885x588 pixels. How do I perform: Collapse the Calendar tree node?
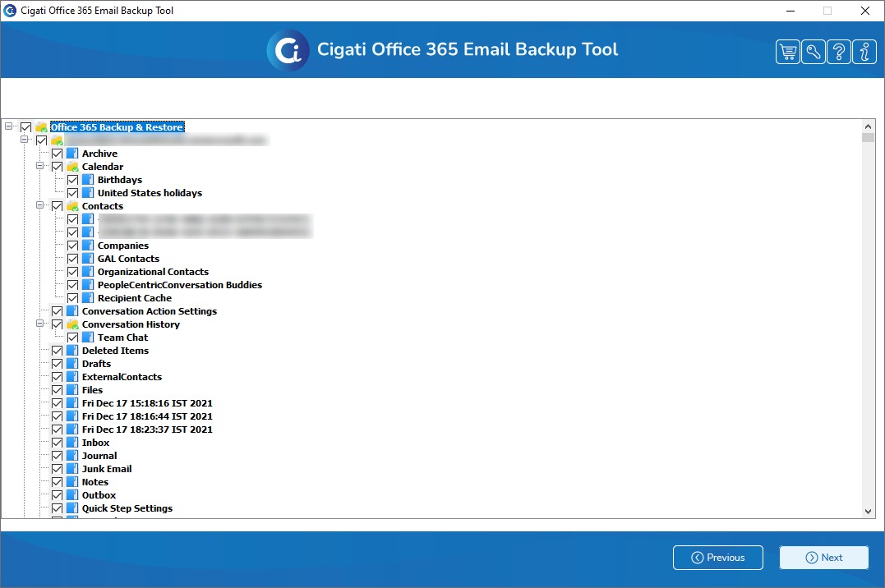(x=40, y=166)
